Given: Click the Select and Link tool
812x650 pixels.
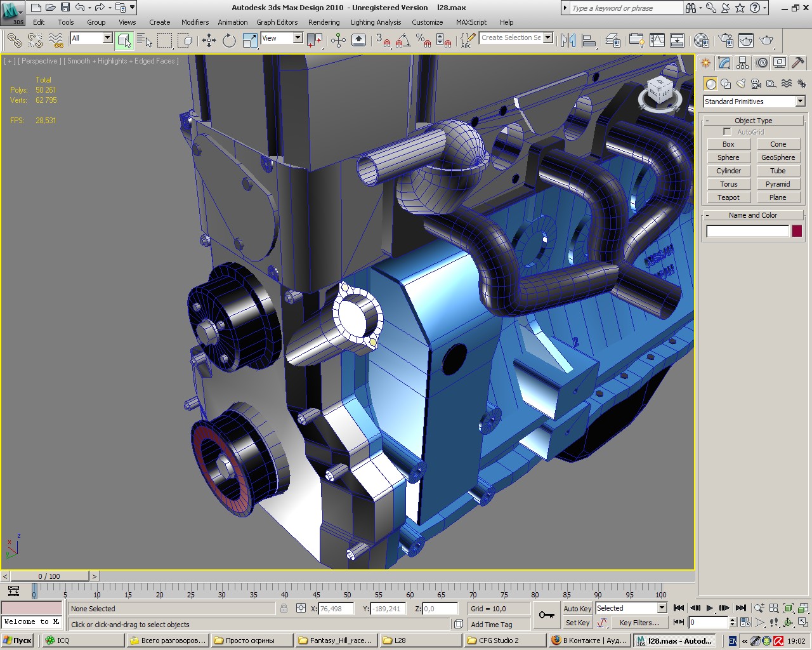Looking at the screenshot, I should pos(14,41).
